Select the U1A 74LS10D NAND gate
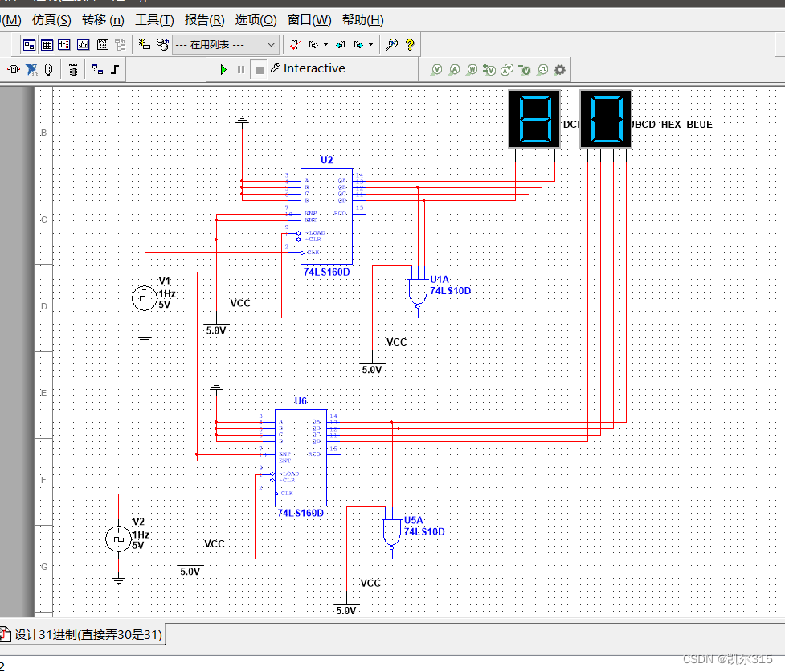Viewport: 785px width, 672px height. 418,292
